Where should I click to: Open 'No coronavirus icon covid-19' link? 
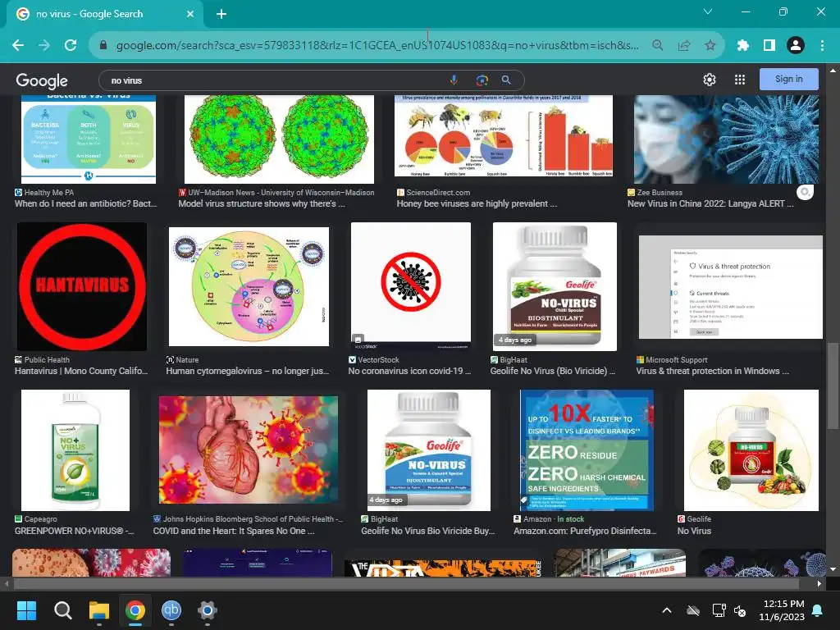(410, 371)
